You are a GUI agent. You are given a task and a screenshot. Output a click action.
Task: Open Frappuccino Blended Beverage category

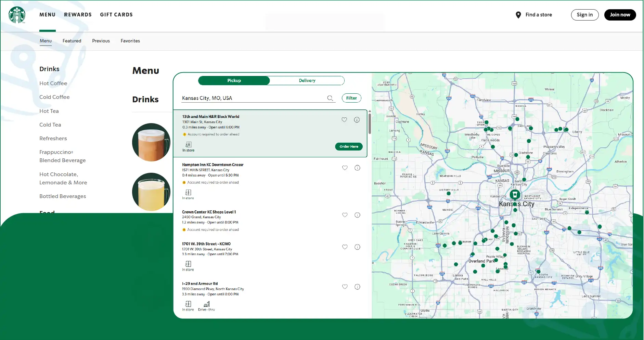click(x=63, y=156)
